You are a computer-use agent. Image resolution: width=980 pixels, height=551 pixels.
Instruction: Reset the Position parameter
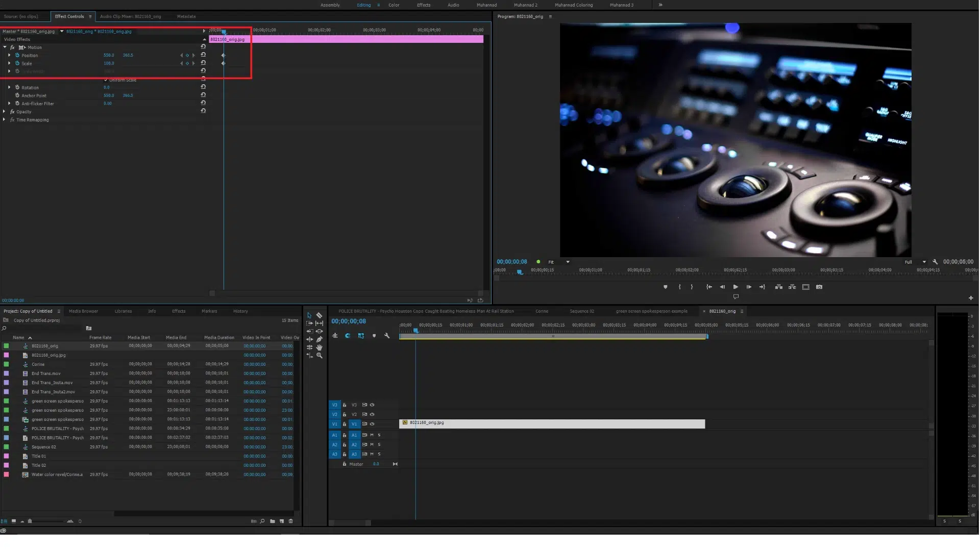[203, 55]
